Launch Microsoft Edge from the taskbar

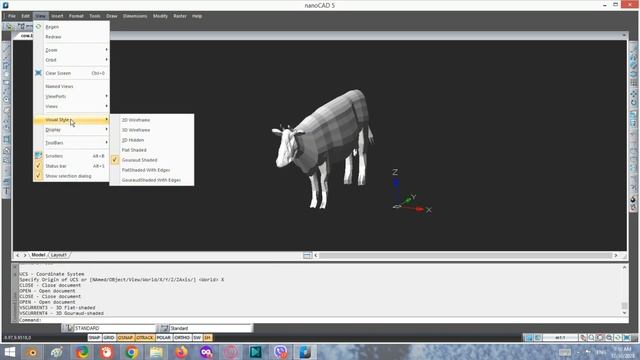[x=82, y=352]
